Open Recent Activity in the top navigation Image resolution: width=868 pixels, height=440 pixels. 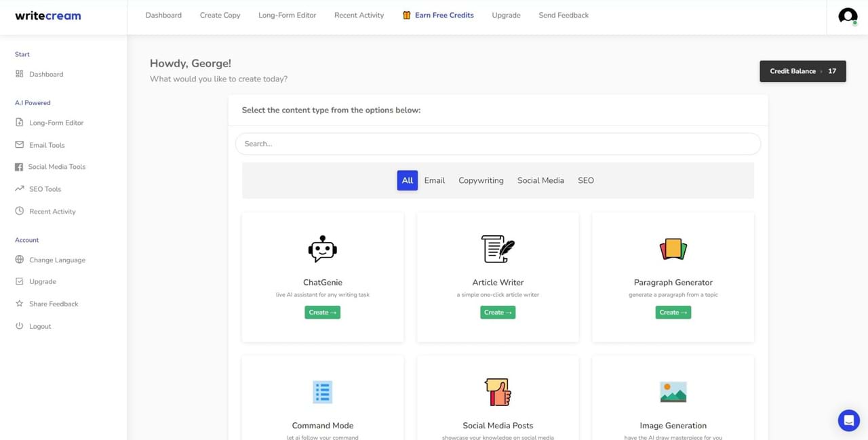[359, 15]
